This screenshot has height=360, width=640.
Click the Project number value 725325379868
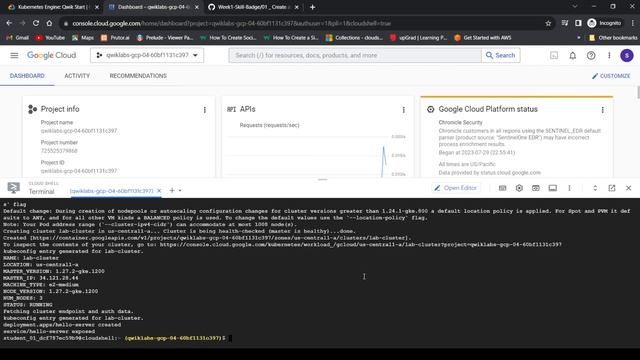tap(59, 151)
